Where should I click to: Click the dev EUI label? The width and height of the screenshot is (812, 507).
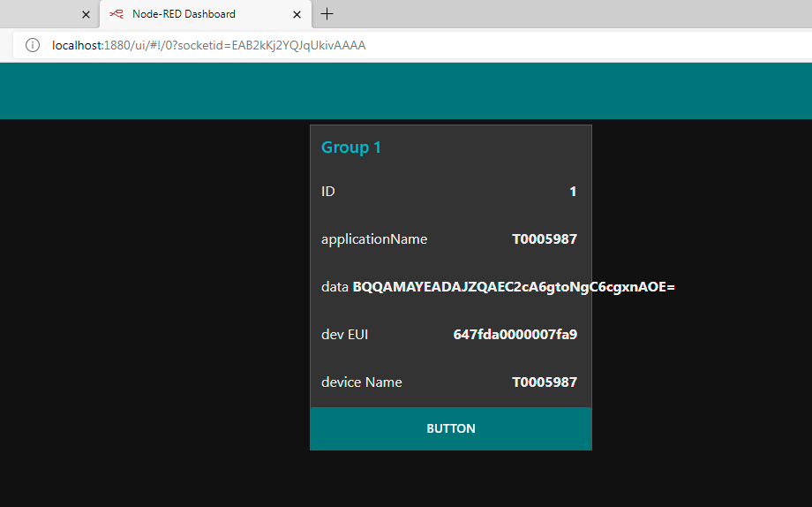pyautogui.click(x=345, y=335)
